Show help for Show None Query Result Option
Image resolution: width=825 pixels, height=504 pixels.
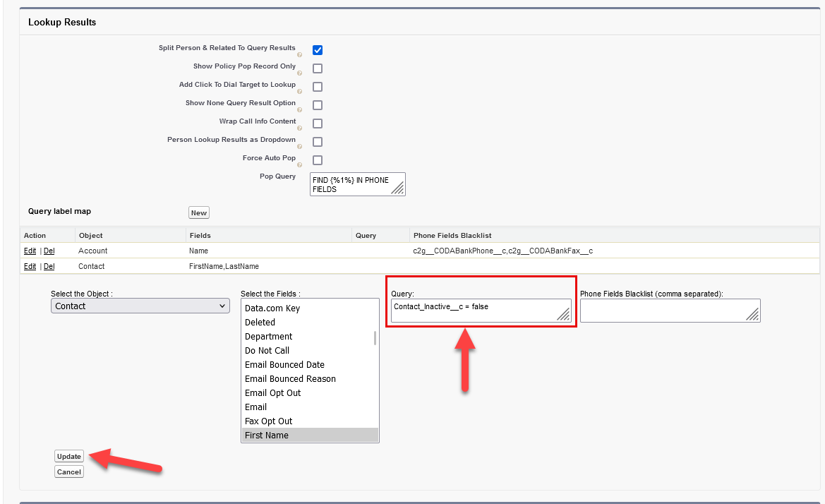coord(299,110)
